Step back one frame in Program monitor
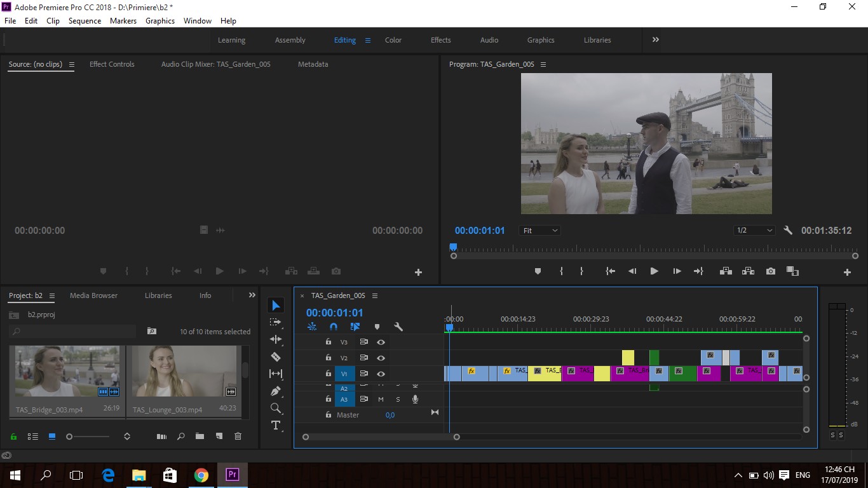 coord(632,271)
